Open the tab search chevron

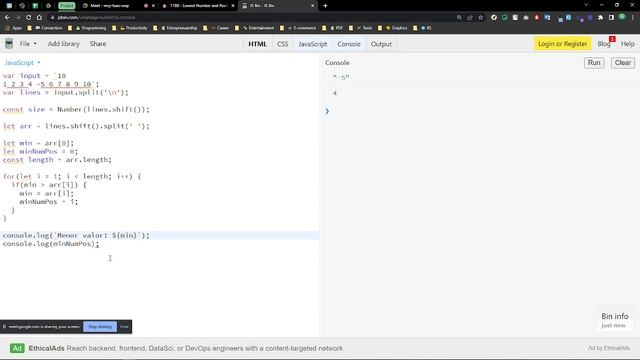point(586,5)
